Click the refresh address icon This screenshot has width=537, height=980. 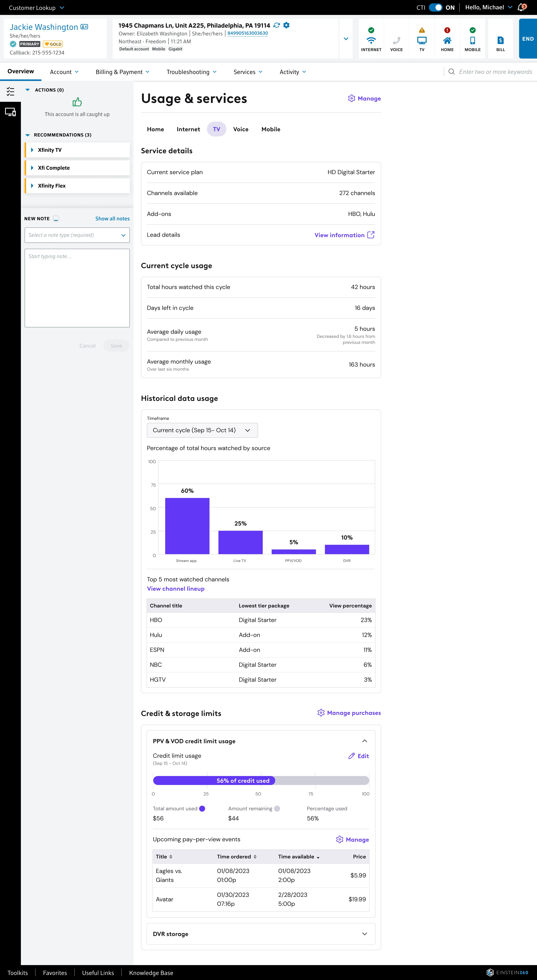277,25
